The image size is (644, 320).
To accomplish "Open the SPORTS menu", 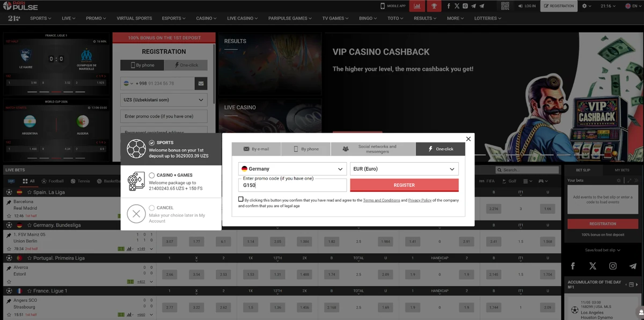I will pyautogui.click(x=41, y=18).
